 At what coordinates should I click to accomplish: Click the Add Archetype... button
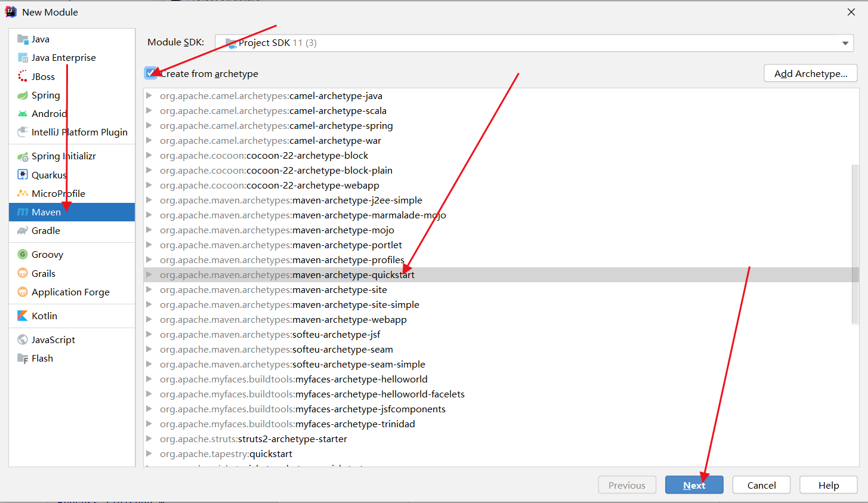click(811, 73)
